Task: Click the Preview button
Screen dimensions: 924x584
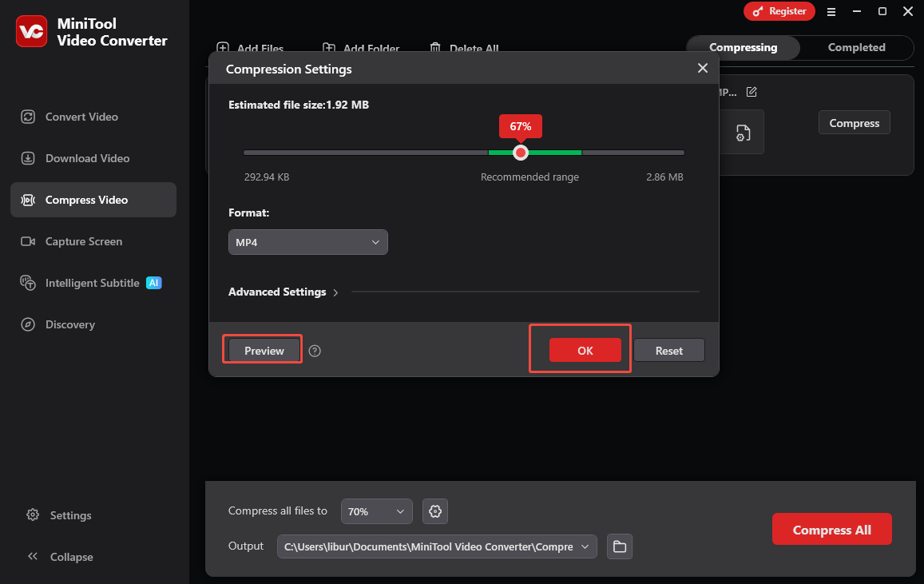Action: tap(262, 350)
